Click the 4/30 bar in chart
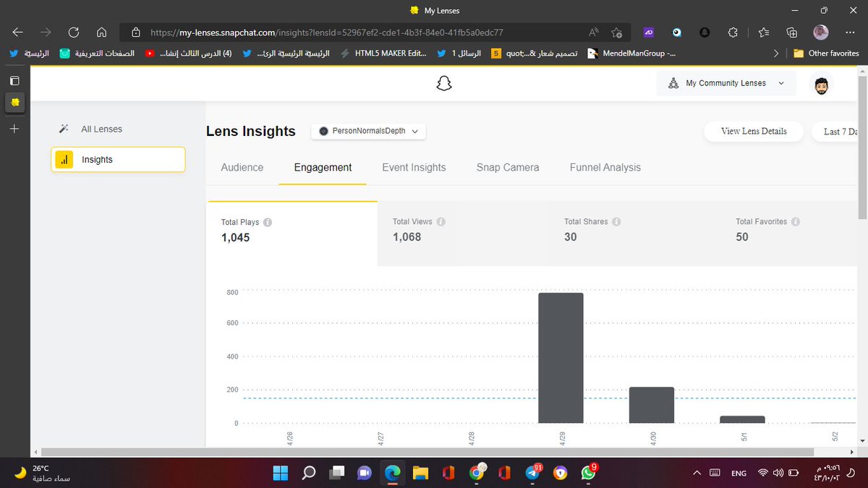The height and width of the screenshot is (488, 868). coord(652,405)
